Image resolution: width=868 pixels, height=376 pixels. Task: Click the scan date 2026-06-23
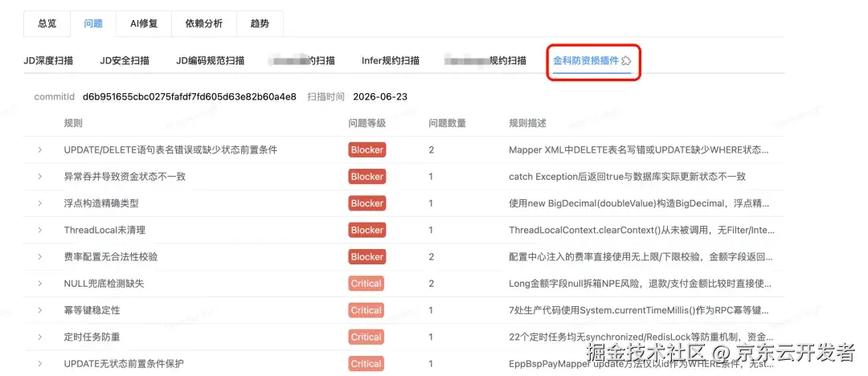pos(380,96)
